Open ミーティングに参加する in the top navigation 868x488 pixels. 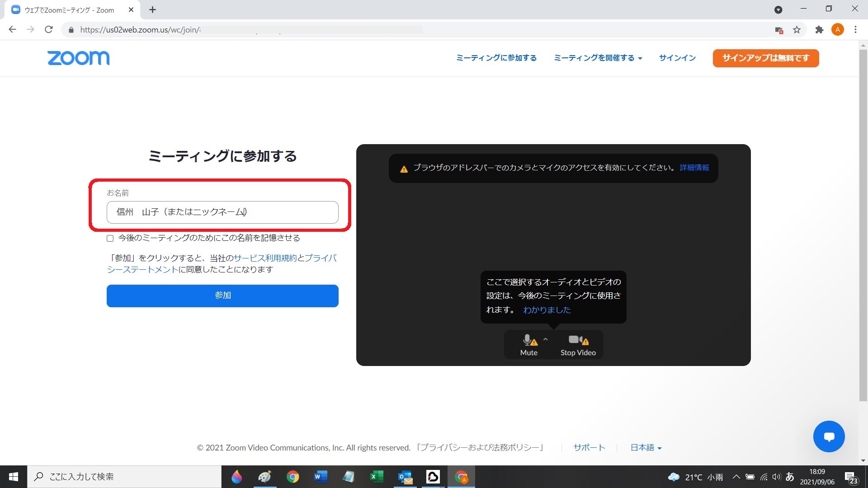click(496, 58)
